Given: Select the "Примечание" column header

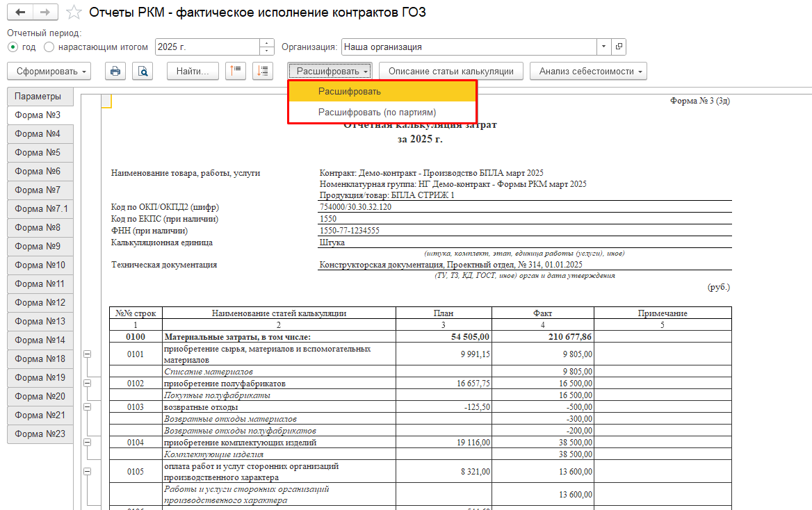Looking at the screenshot, I should click(663, 313).
